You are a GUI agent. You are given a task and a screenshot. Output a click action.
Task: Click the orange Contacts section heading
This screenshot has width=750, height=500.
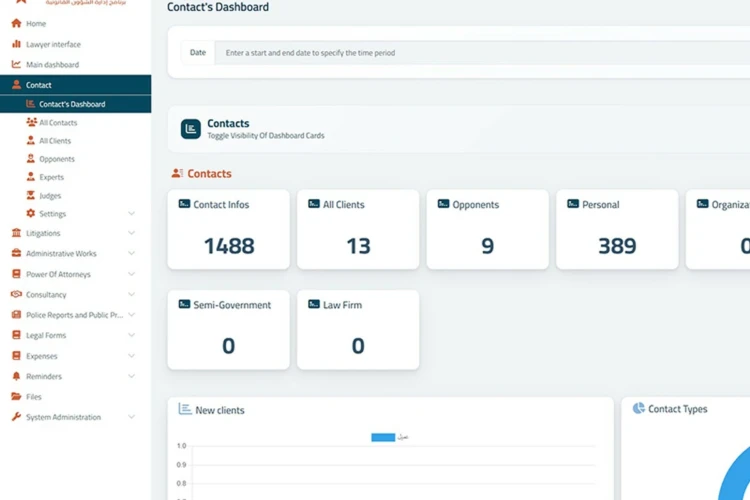pos(209,173)
